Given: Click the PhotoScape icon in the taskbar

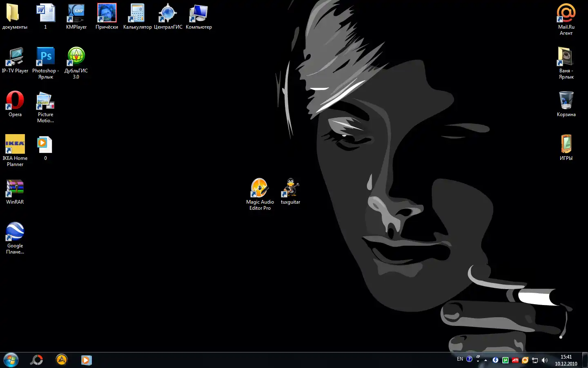Looking at the screenshot, I should pyautogui.click(x=37, y=360).
